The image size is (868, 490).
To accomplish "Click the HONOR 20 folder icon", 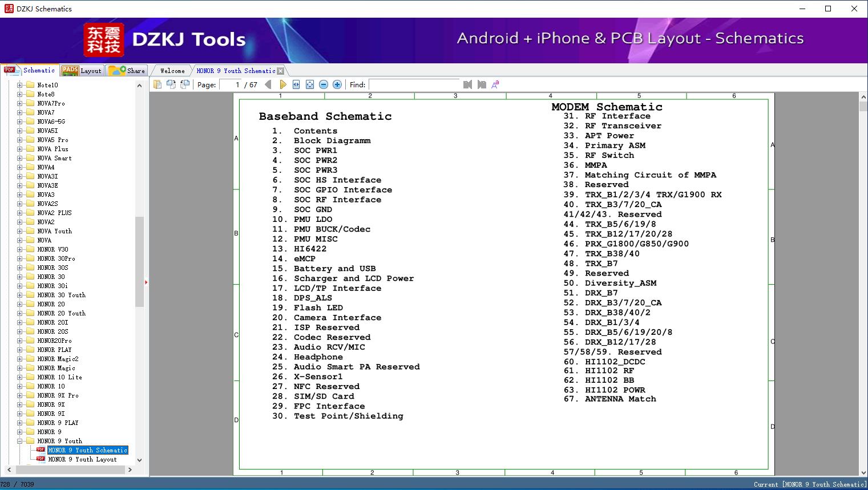I will pyautogui.click(x=30, y=304).
